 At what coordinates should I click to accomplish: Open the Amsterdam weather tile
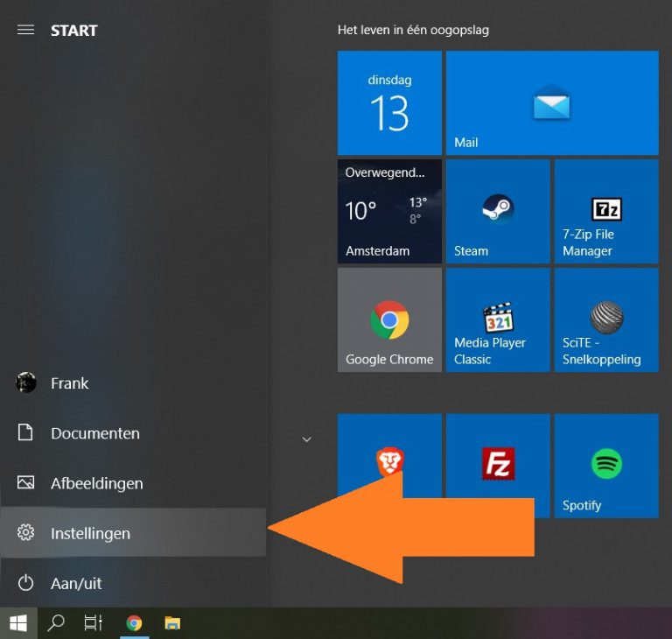click(x=389, y=212)
